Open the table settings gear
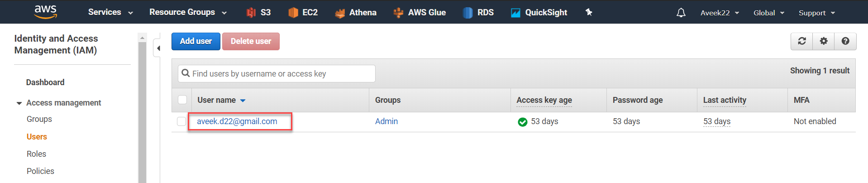868x183 pixels. coord(824,41)
